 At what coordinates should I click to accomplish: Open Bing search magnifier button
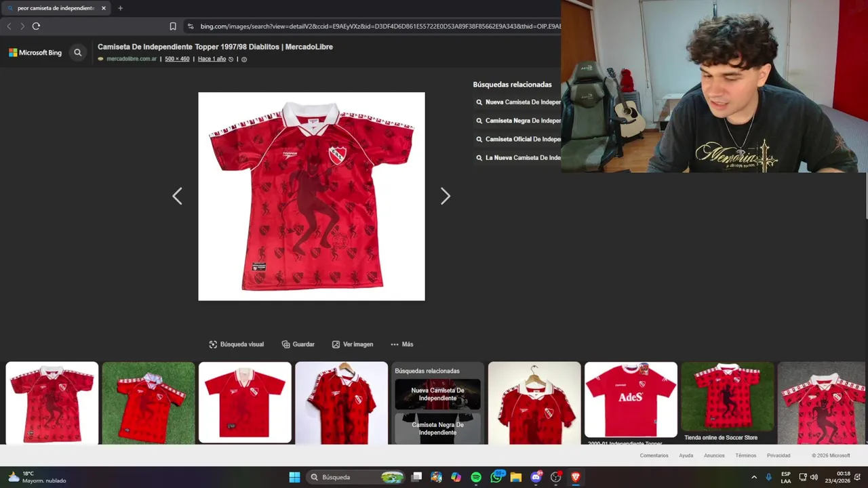pos(78,52)
